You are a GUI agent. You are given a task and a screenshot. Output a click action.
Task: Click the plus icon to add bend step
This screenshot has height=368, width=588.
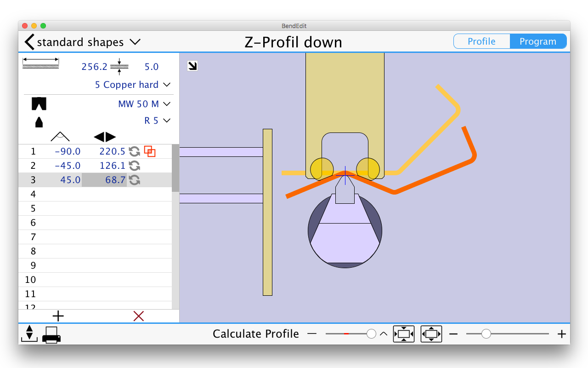pos(58,316)
